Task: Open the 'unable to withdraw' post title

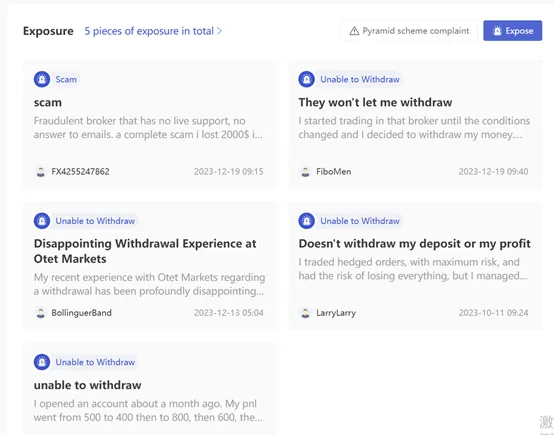Action: coord(88,385)
